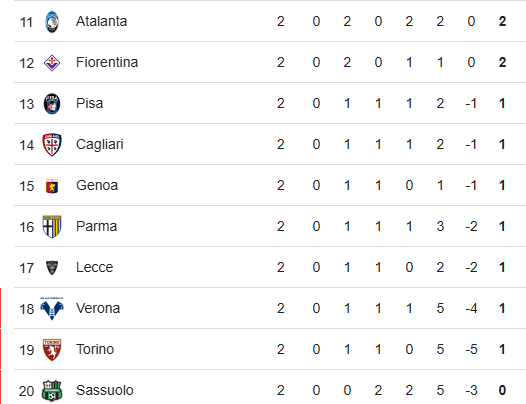Image resolution: width=526 pixels, height=404 pixels.
Task: Select the Torino bull crest
Action: (52, 350)
